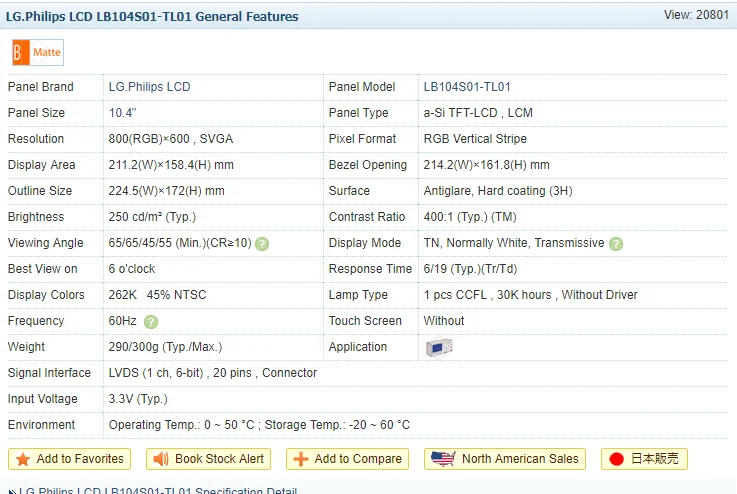Click TN, Normally White, Transmissive text
The image size is (737, 494).
(x=514, y=243)
